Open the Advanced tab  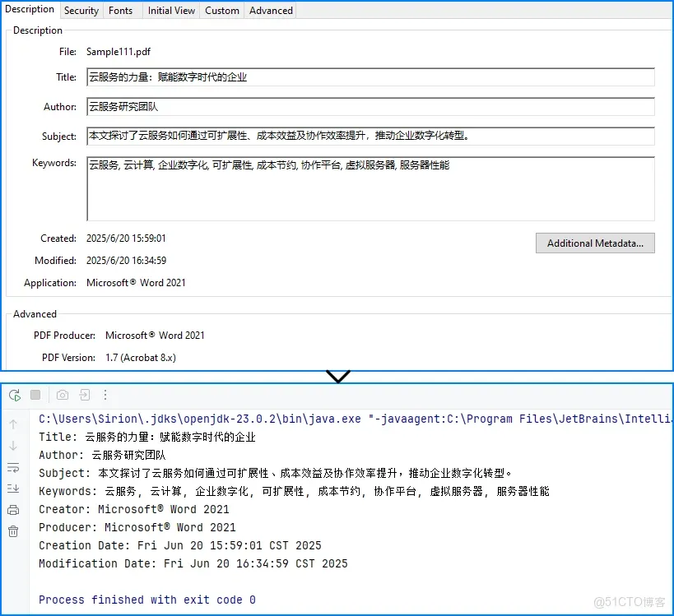(x=270, y=11)
